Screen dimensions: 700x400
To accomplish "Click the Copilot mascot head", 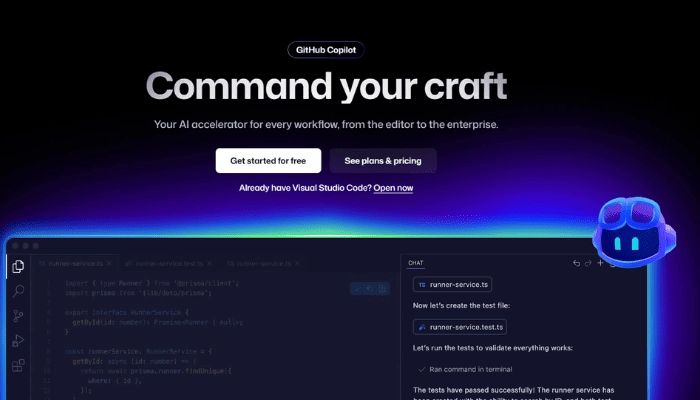I will (x=634, y=232).
